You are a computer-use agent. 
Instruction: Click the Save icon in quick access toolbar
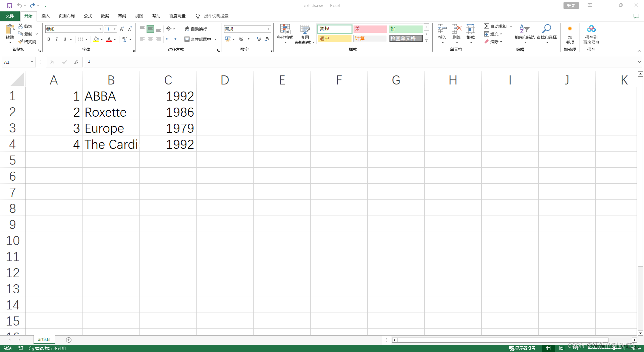[10, 5]
